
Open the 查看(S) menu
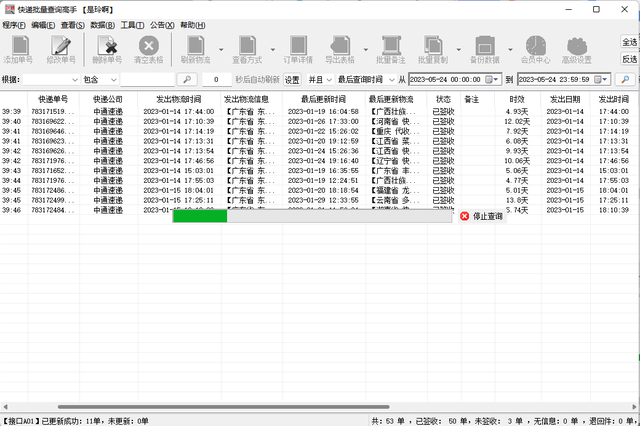click(x=73, y=25)
